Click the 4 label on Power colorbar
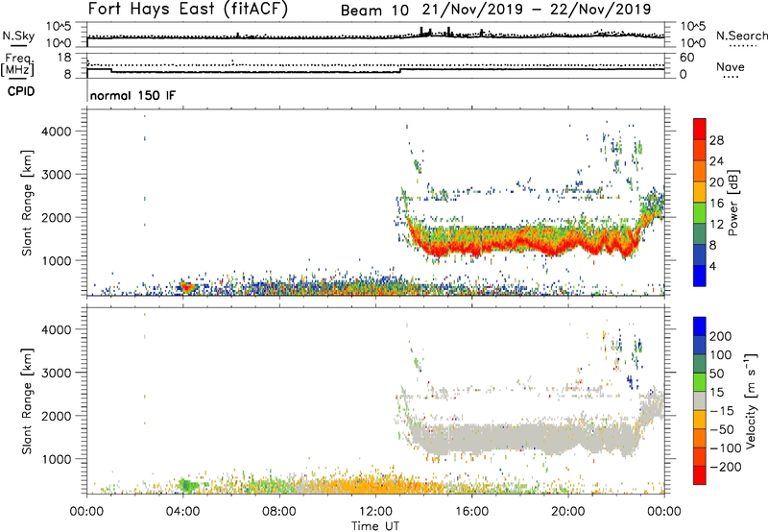Screen dimensions: 768x532 click(x=713, y=266)
